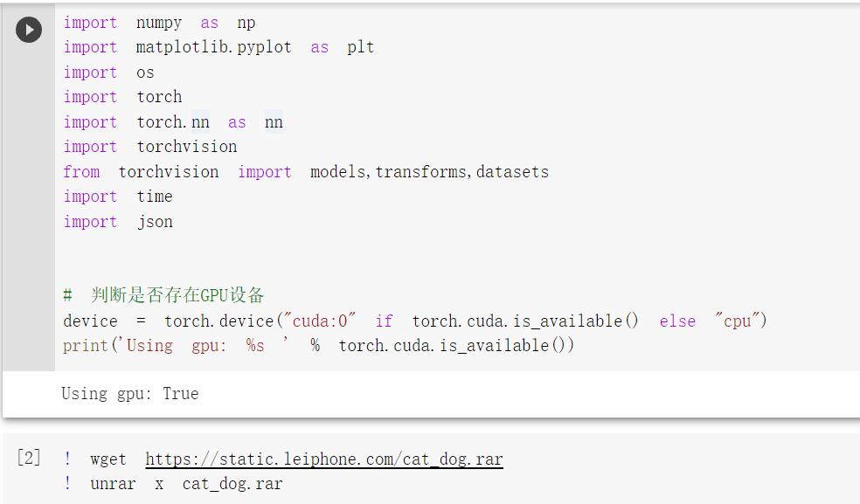Image resolution: width=860 pixels, height=504 pixels.
Task: Click on the 'import torch' line
Action: click(x=122, y=97)
